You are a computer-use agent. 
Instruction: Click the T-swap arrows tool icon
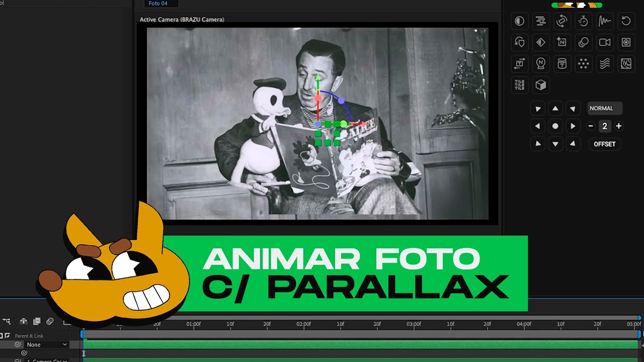pos(519,63)
